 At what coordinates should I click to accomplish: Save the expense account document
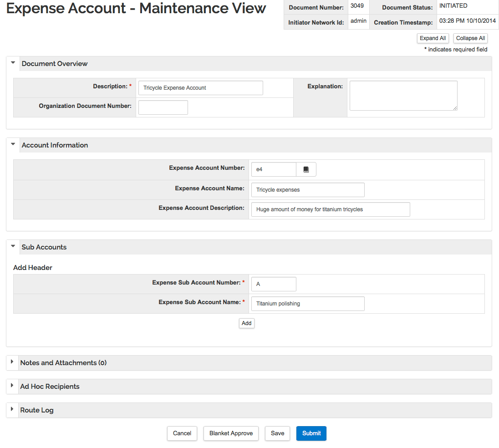[278, 433]
